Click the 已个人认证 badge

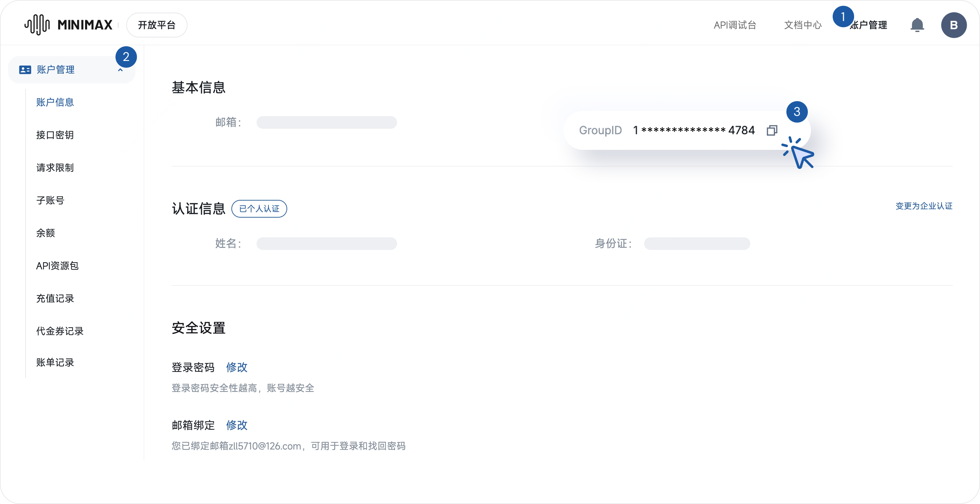coord(259,209)
